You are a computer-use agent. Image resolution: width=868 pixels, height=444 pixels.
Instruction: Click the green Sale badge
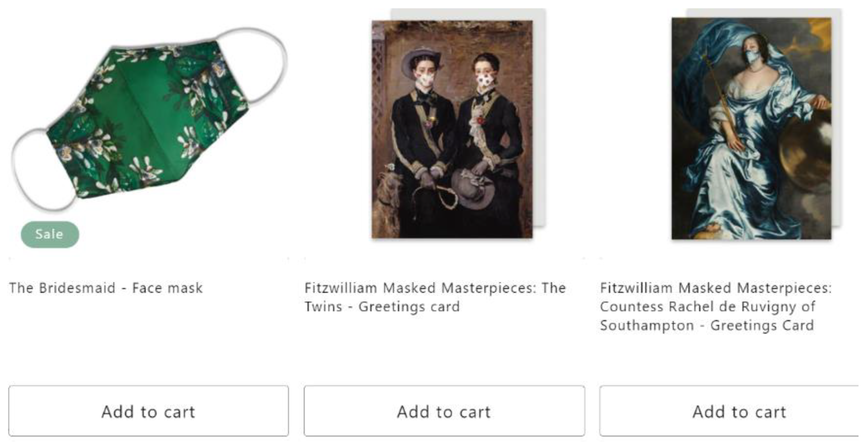[50, 234]
